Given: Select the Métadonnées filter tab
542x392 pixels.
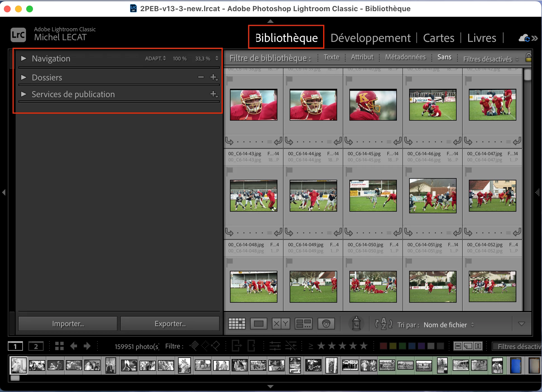Looking at the screenshot, I should 405,57.
